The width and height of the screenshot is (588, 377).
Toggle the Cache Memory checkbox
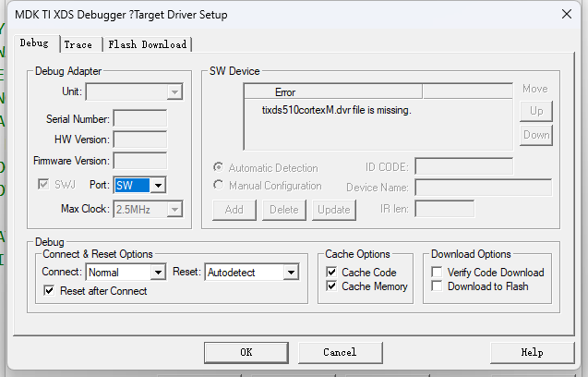[331, 286]
